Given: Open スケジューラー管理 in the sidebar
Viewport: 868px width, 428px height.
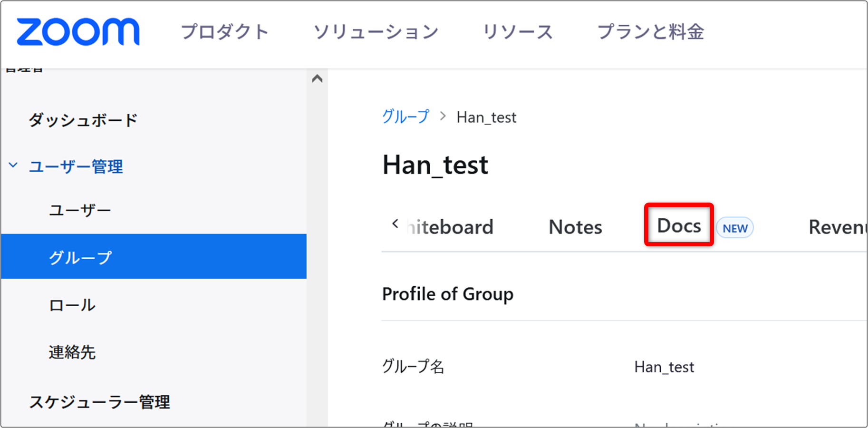Looking at the screenshot, I should tap(100, 402).
